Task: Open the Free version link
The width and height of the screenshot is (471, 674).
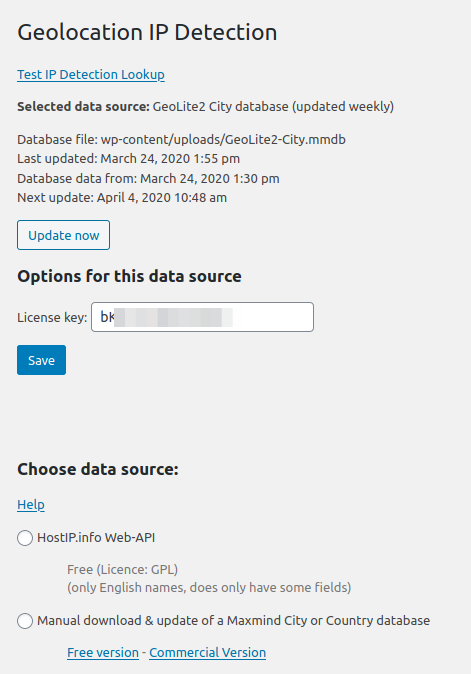Action: pos(103,653)
